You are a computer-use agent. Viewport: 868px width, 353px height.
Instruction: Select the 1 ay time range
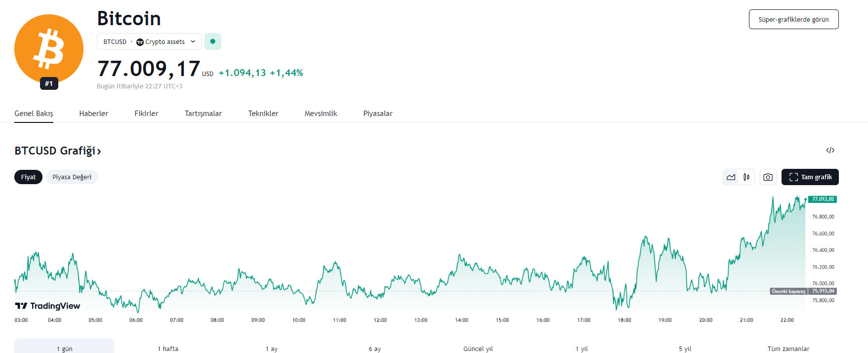coord(272,349)
